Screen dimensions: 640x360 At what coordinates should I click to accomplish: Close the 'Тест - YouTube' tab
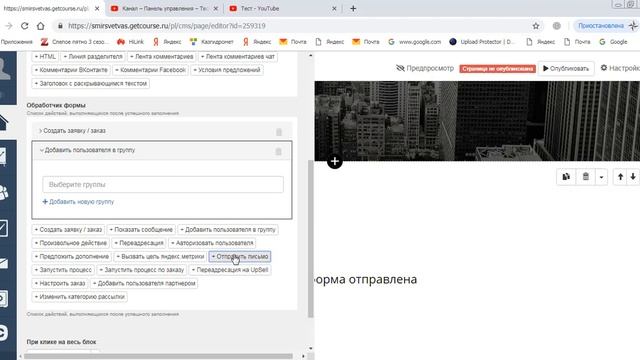334,8
